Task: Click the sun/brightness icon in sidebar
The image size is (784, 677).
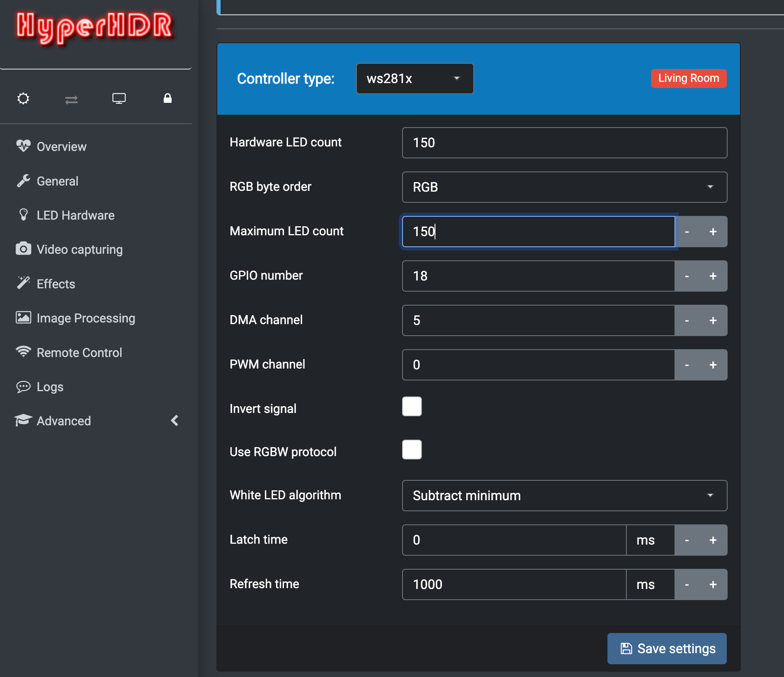Action: (23, 99)
